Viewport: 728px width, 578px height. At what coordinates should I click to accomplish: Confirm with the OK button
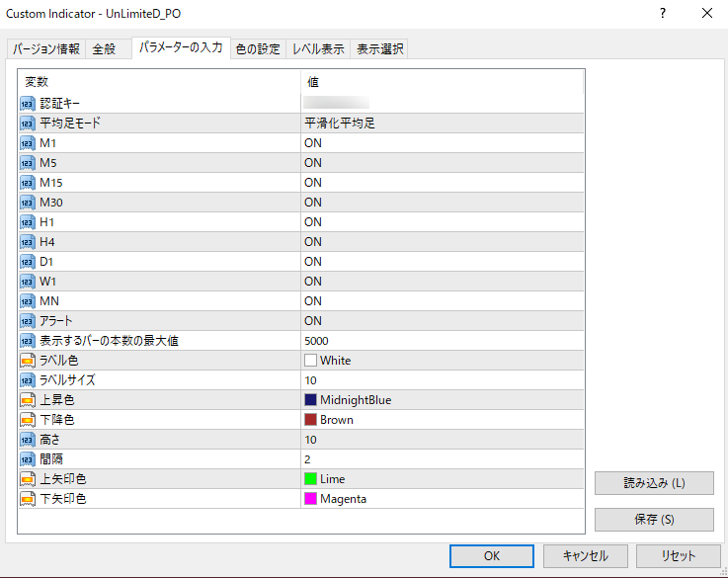point(492,555)
